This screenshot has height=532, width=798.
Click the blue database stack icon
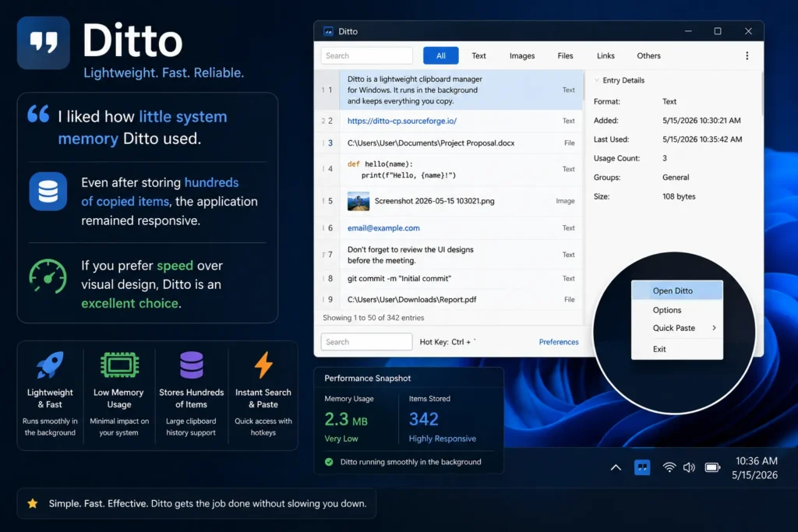48,192
